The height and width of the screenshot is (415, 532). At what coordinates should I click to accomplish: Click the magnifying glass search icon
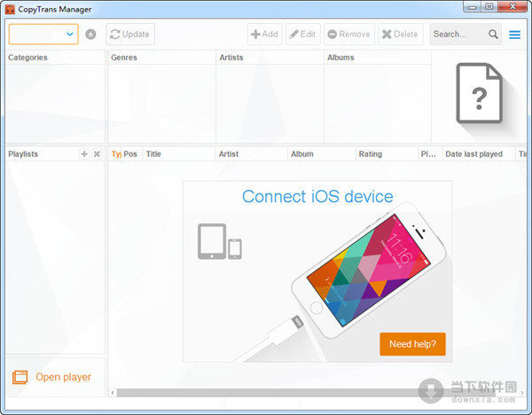click(493, 35)
